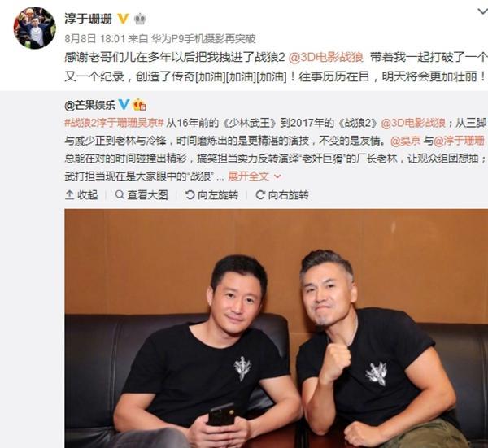Viewport: 488px width, 448px height.
Task: Open @淳于珊珊 mention in reposted text
Action: (x=459, y=141)
